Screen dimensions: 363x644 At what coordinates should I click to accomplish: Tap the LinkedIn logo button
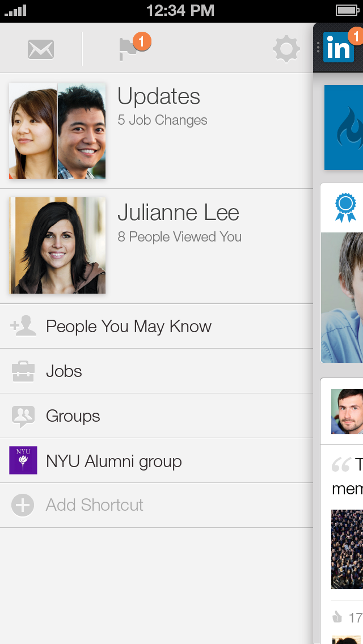pos(339,48)
